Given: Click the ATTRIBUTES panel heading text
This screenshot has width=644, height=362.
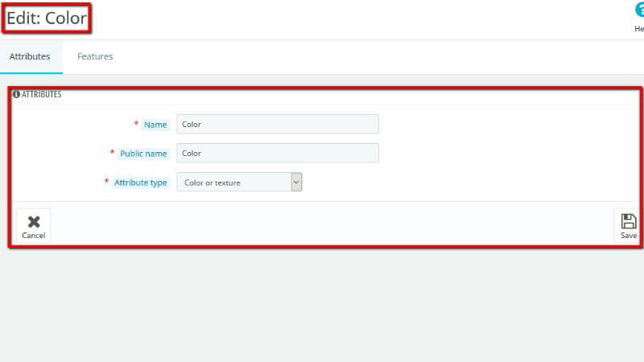Looking at the screenshot, I should click(42, 94).
